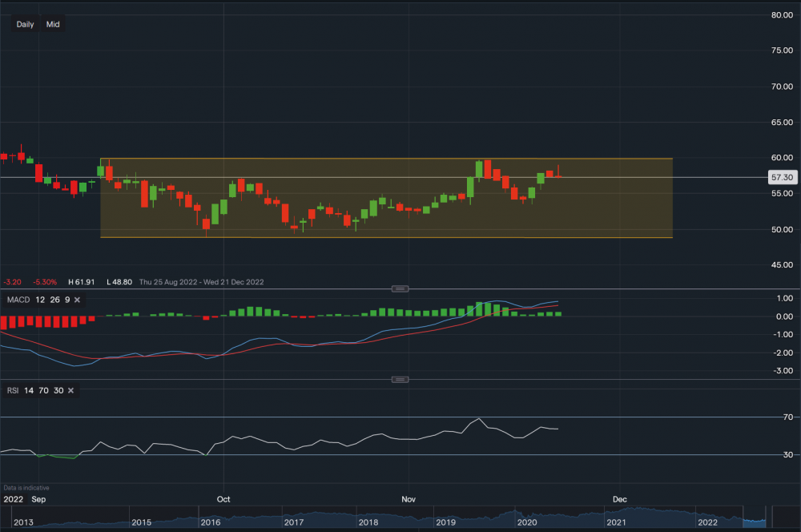Click the RSI 70 overbought level label
The width and height of the screenshot is (801, 532).
[x=788, y=417]
